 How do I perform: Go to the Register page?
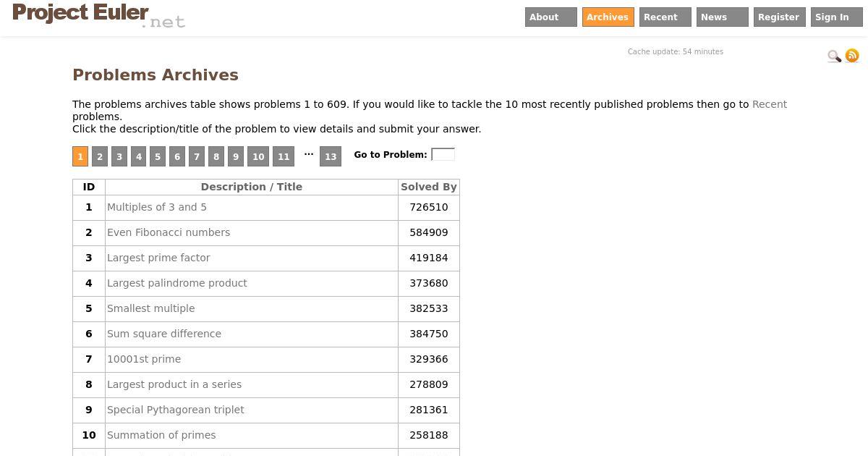(780, 17)
